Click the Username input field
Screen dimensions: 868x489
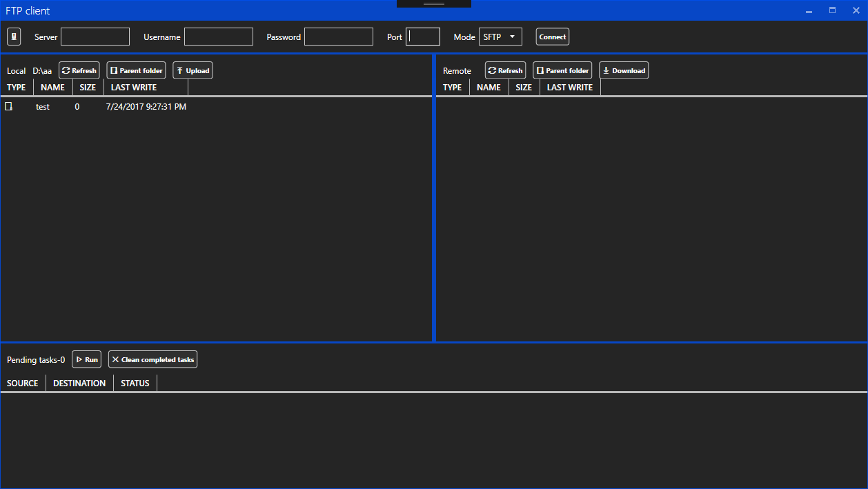(x=219, y=37)
